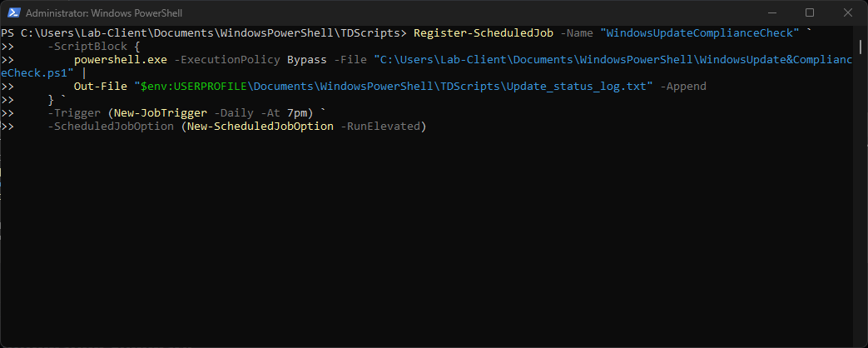The width and height of the screenshot is (868, 348).
Task: Click powershell.exe in the script block
Action: pyautogui.click(x=120, y=59)
